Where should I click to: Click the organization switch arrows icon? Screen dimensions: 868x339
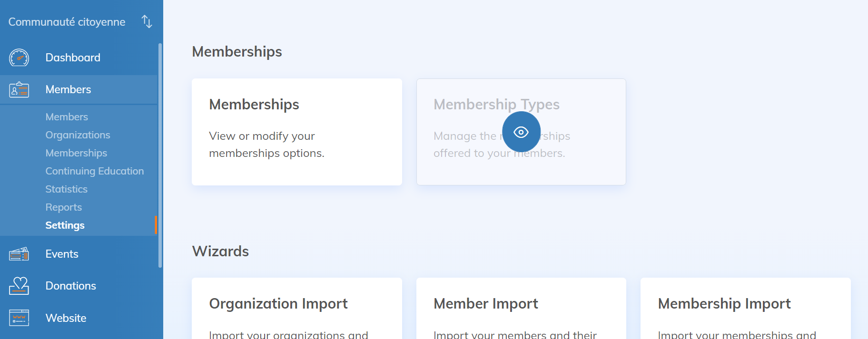[147, 21]
